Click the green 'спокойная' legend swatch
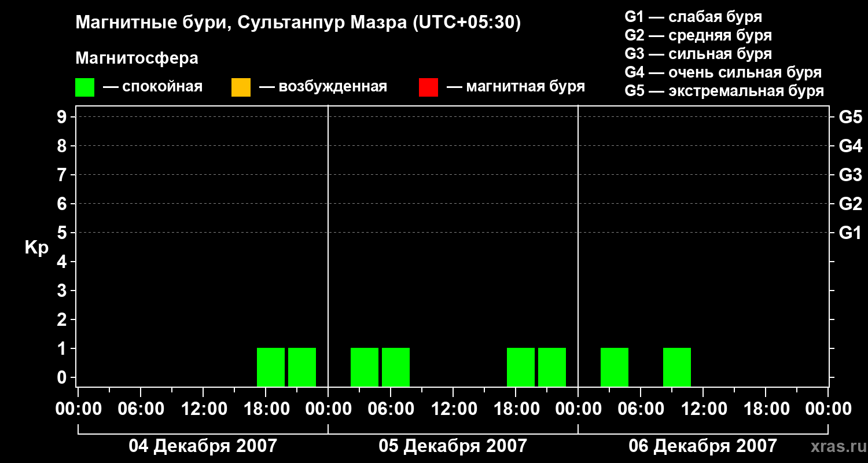The width and height of the screenshot is (868, 463). tap(84, 87)
